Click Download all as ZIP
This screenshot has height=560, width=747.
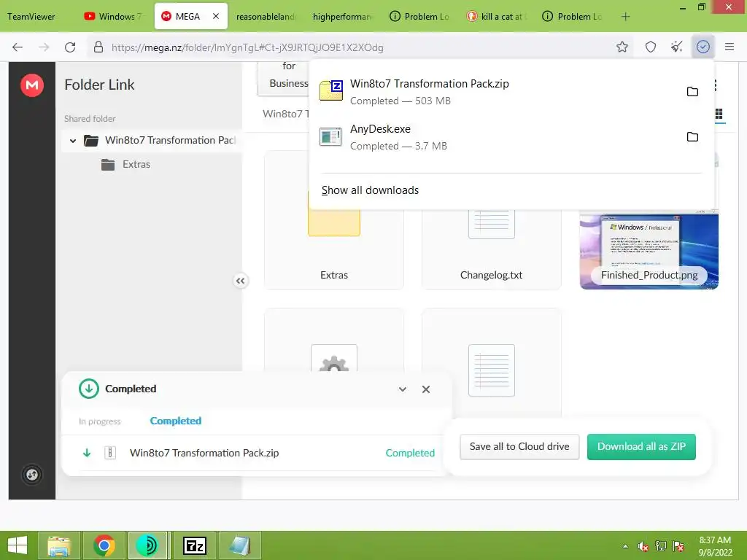coord(641,447)
